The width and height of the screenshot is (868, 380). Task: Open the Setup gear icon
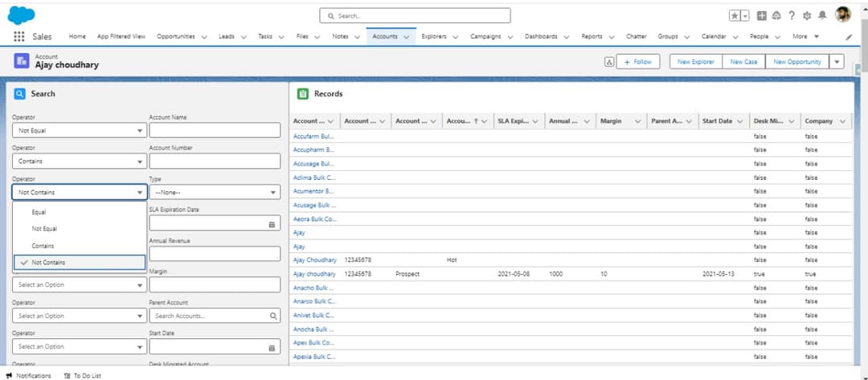[807, 16]
